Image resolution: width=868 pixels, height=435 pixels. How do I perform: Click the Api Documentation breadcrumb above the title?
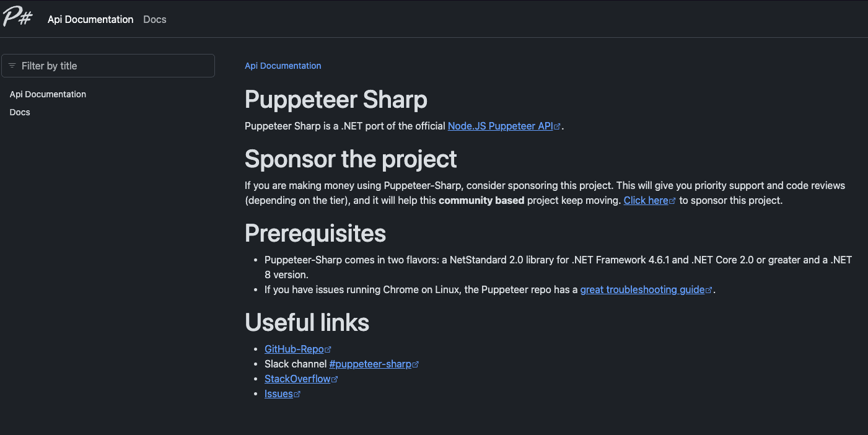pyautogui.click(x=283, y=65)
